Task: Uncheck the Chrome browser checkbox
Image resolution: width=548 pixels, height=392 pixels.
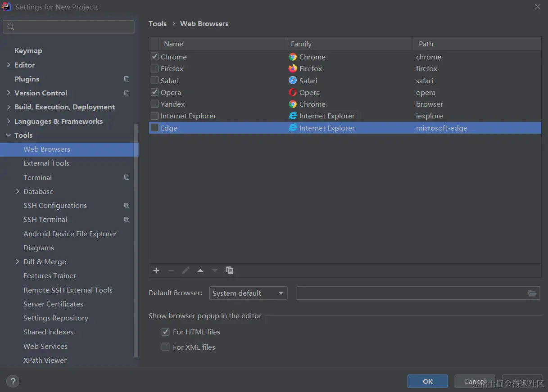Action: click(x=154, y=57)
